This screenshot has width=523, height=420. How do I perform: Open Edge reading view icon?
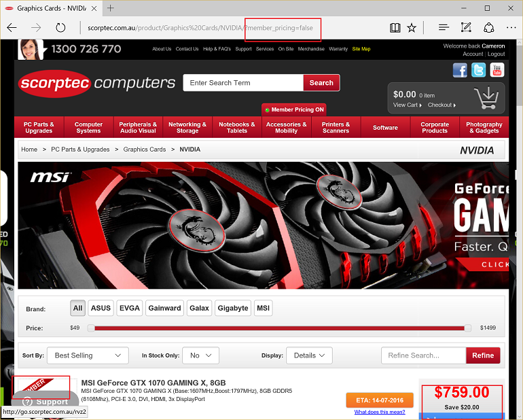click(395, 28)
